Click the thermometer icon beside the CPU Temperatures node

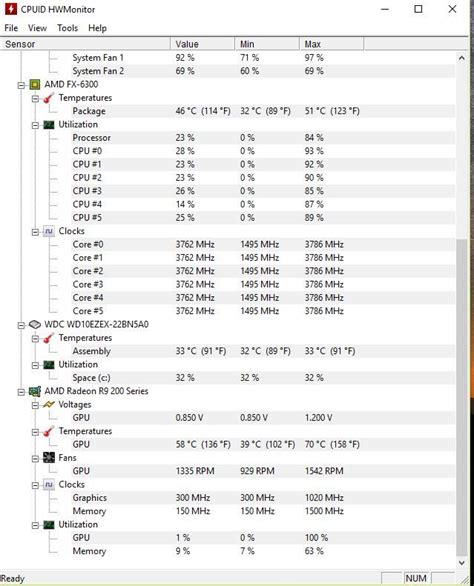point(49,98)
